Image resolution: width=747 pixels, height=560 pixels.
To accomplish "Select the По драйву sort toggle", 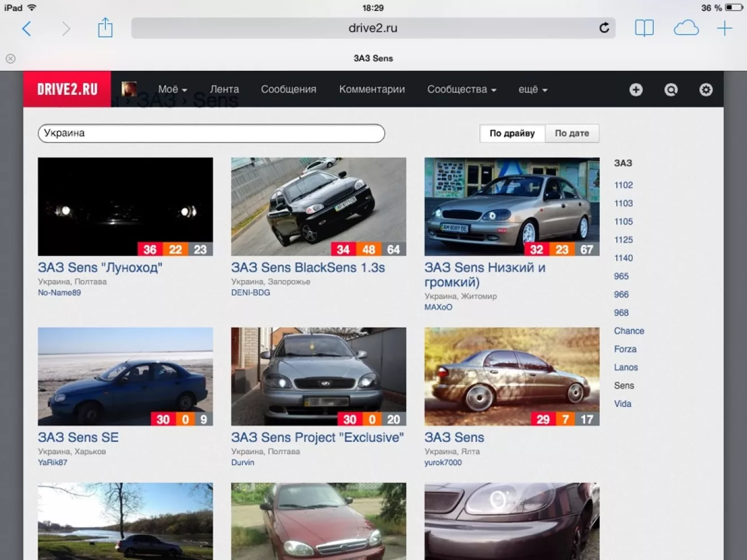I will [x=512, y=133].
